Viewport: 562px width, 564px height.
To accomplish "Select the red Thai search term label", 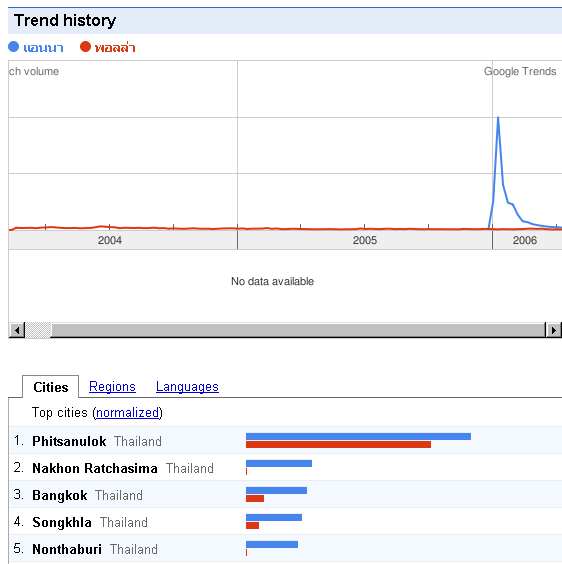I will (115, 47).
